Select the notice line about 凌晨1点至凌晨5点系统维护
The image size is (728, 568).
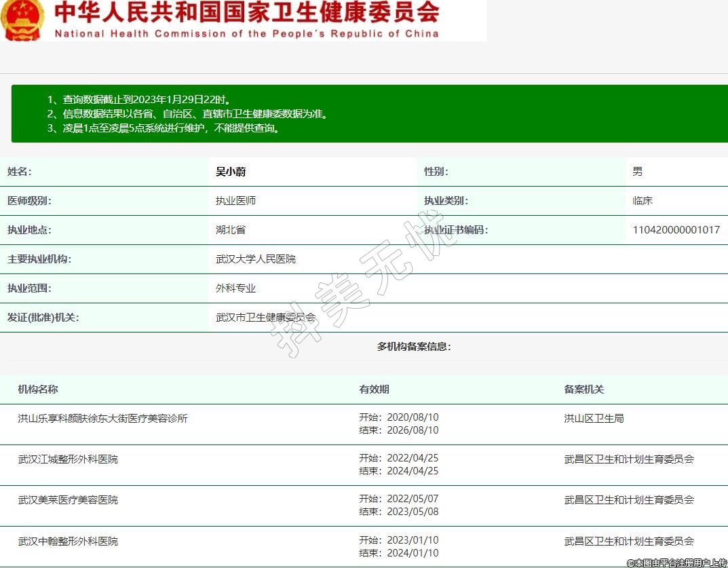163,128
